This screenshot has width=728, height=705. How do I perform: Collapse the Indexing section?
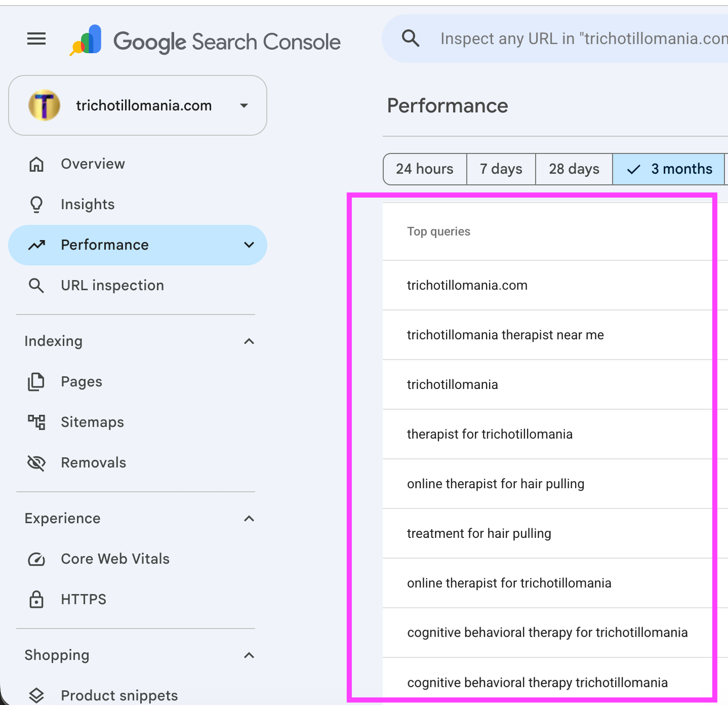click(x=249, y=341)
